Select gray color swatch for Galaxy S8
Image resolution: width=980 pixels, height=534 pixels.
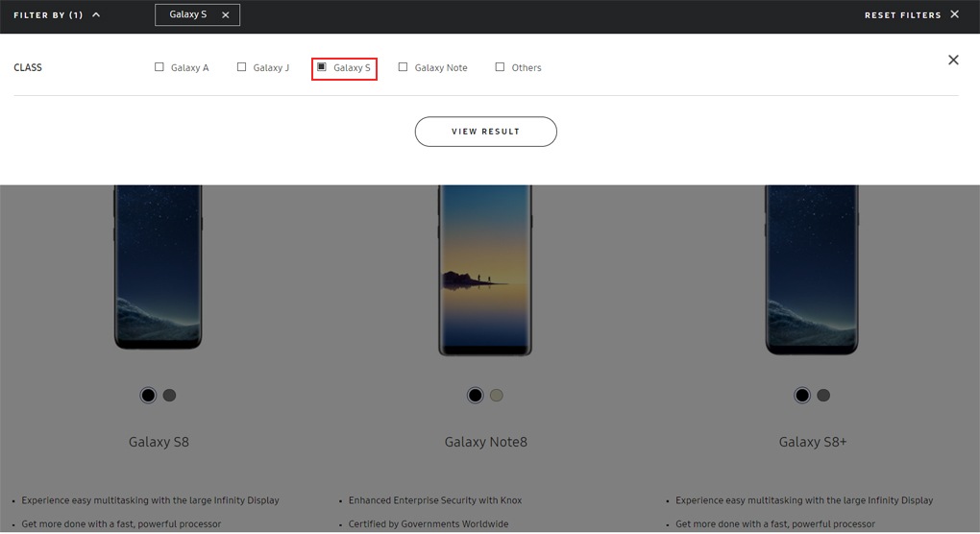tap(169, 396)
